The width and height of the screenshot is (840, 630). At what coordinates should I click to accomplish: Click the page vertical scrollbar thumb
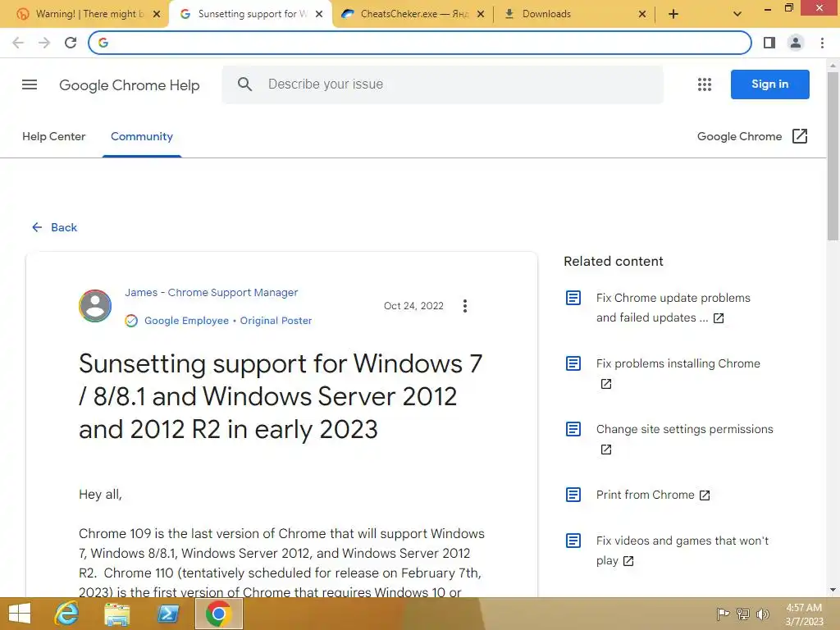pyautogui.click(x=833, y=155)
